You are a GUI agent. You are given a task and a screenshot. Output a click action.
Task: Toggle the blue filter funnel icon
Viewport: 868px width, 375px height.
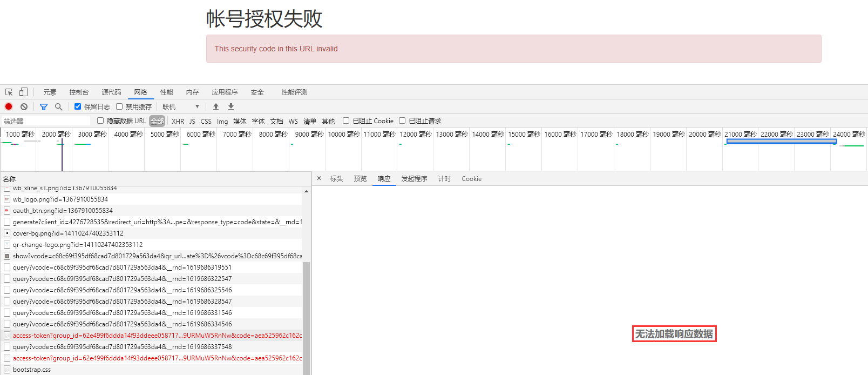[44, 106]
